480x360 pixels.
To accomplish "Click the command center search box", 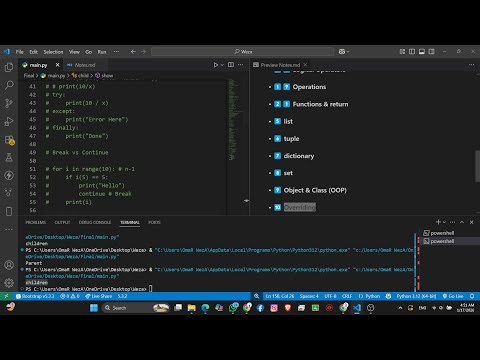I will 243,52.
